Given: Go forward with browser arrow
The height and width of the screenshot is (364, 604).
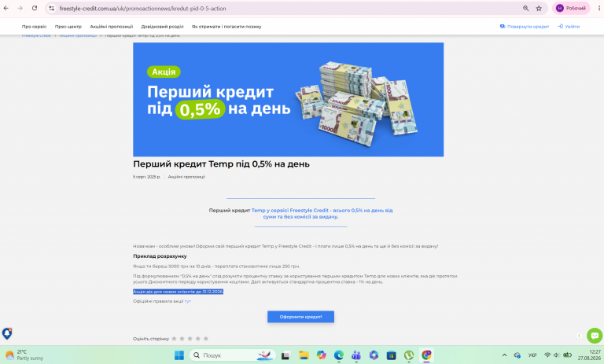Looking at the screenshot, I should [x=20, y=8].
